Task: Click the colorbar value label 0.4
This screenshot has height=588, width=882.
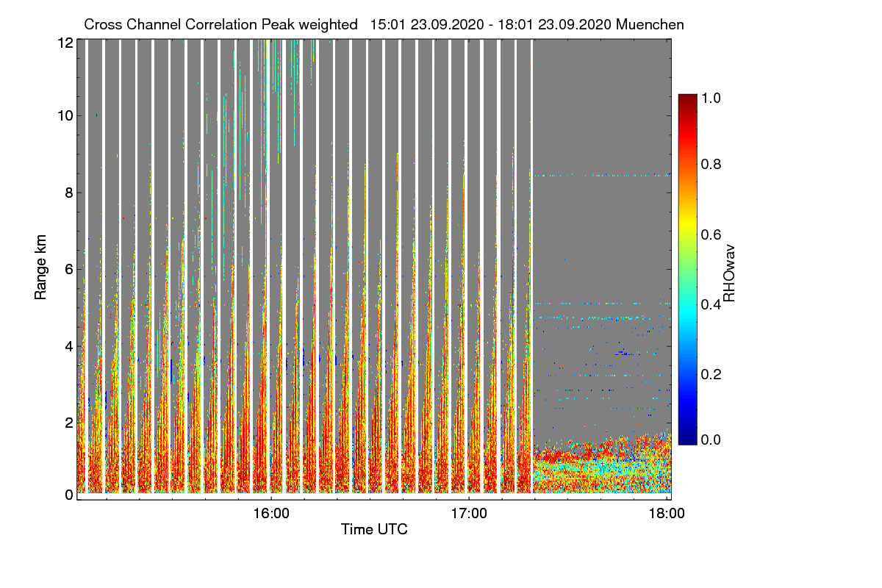Action: pyautogui.click(x=712, y=304)
